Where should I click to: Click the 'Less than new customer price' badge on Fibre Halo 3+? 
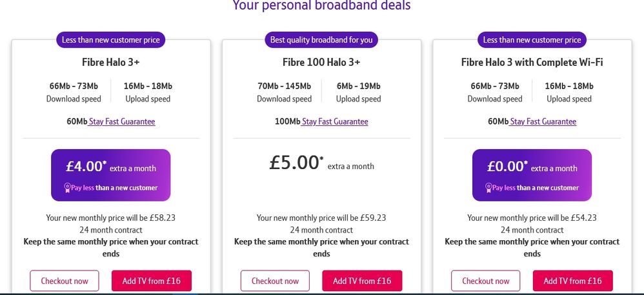point(111,40)
